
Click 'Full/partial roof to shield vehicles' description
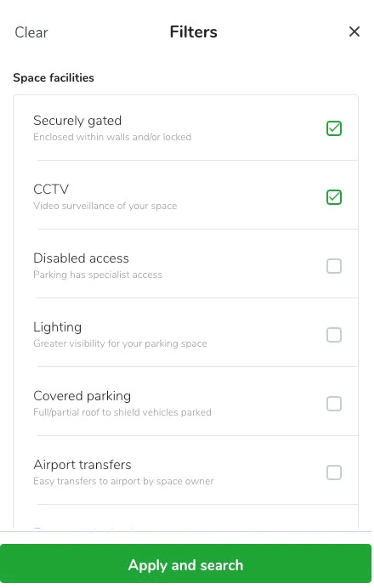[122, 412]
